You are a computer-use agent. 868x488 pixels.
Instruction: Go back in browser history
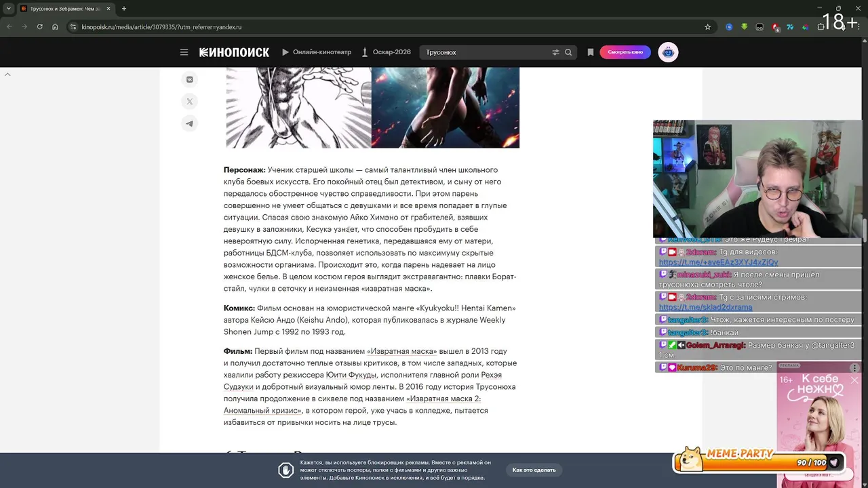(x=9, y=27)
